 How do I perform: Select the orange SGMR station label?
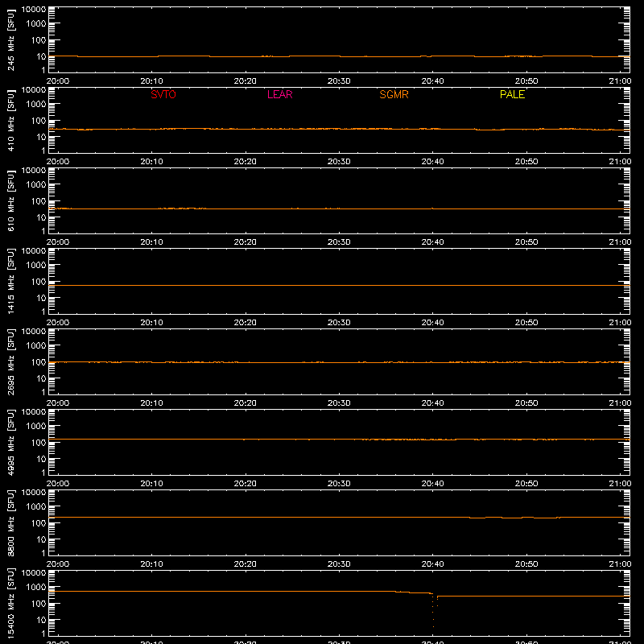tap(394, 94)
